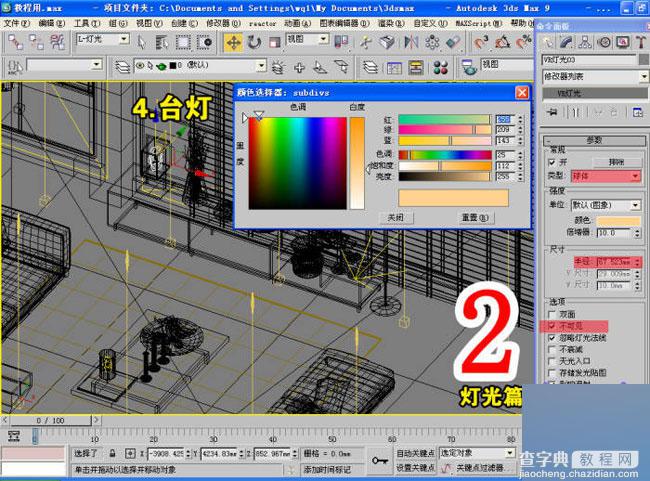Open the 文件(F) menu

[x=17, y=23]
